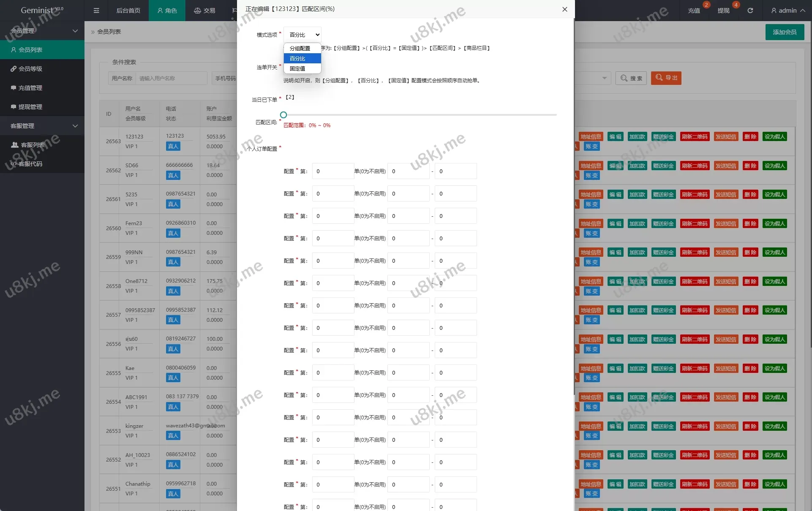Switch to the 后台首页 tab
Viewport: 812px width, 511px height.
pos(128,11)
